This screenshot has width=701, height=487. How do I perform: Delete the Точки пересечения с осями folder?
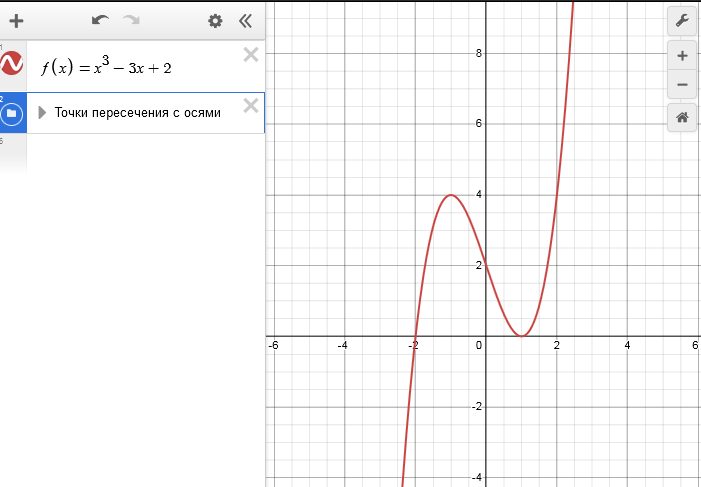(x=251, y=106)
